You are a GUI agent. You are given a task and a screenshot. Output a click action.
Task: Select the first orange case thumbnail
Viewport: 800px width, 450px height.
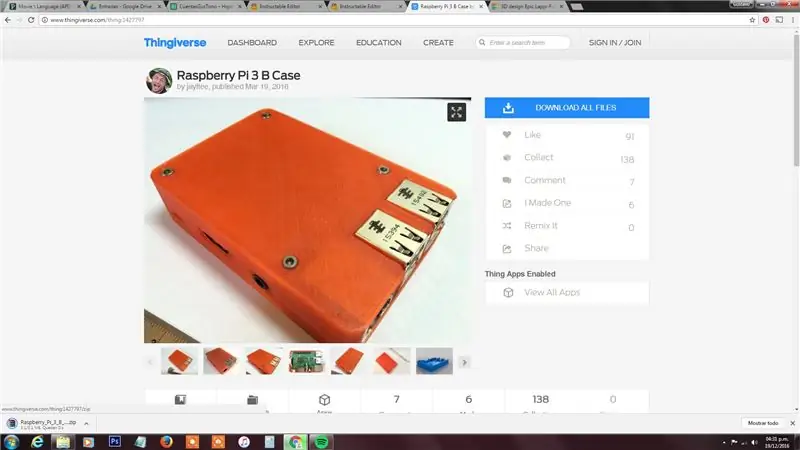pos(179,361)
